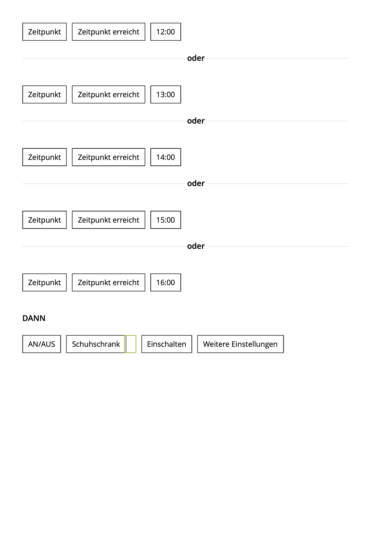Open 'Zeitpunkt erreicht' condition for 16:00
Image resolution: width=392 pixels, height=554 pixels.
pyautogui.click(x=108, y=283)
